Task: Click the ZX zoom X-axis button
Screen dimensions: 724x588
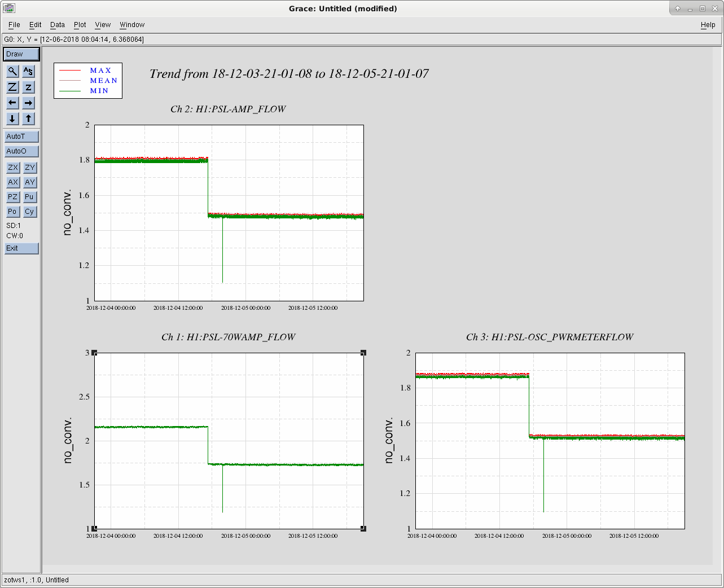Action: 12,168
